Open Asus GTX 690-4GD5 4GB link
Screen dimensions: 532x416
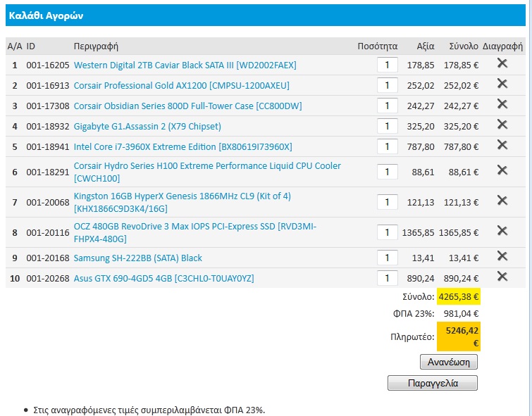(x=164, y=278)
